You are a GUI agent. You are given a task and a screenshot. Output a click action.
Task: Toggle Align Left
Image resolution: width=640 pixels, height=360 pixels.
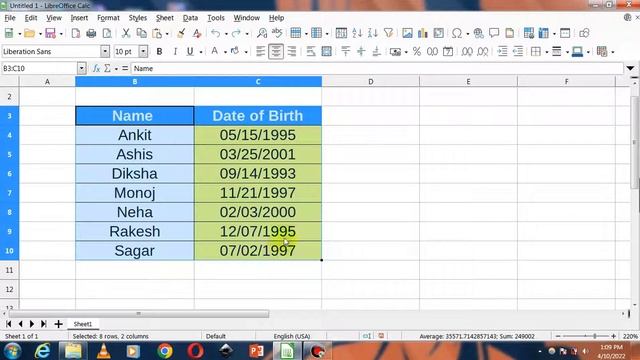[260, 51]
